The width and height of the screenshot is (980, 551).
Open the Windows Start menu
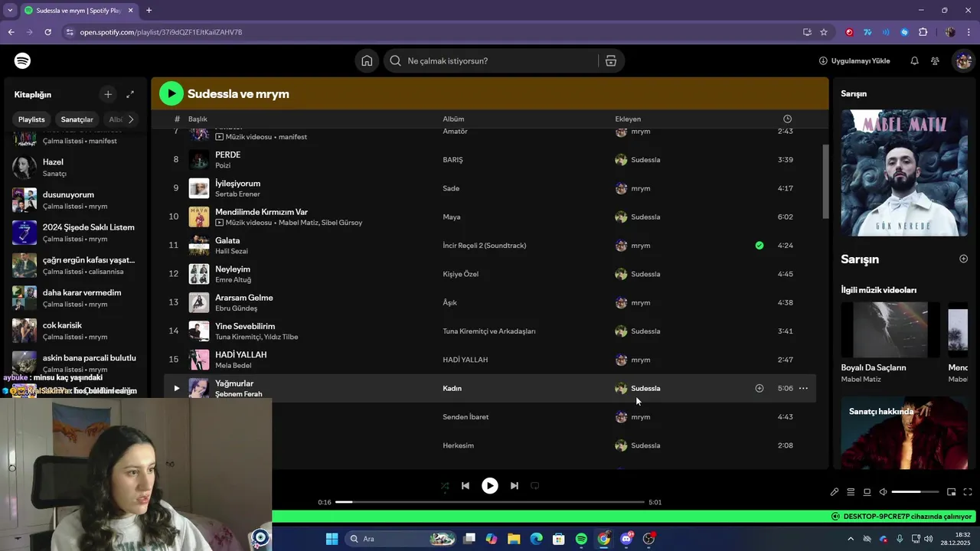[x=332, y=539]
